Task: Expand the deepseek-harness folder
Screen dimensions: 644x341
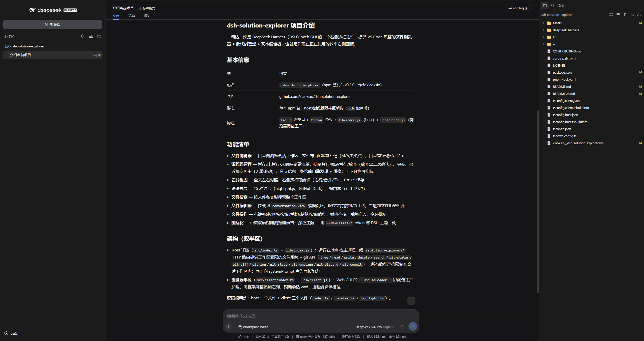Action: [x=544, y=30]
